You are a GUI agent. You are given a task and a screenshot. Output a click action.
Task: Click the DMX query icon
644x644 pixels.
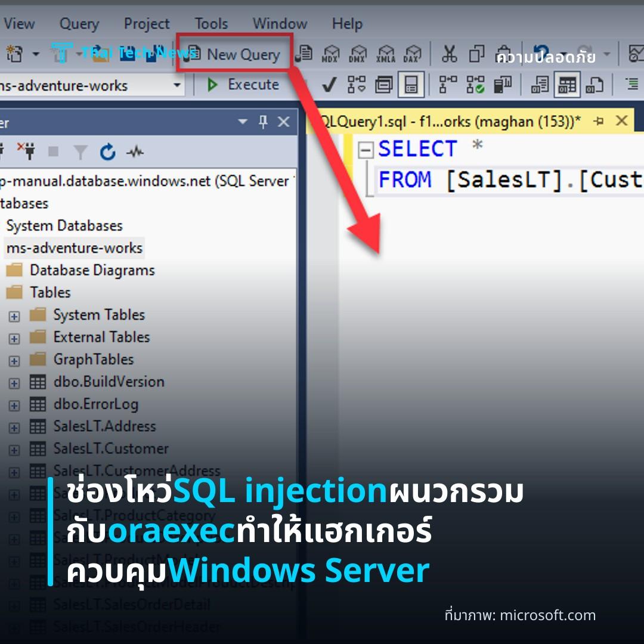coord(358,54)
